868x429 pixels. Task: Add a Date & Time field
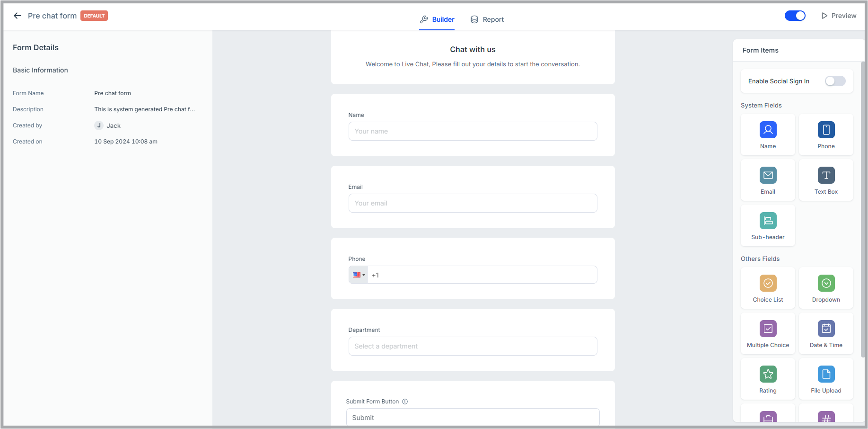826,333
